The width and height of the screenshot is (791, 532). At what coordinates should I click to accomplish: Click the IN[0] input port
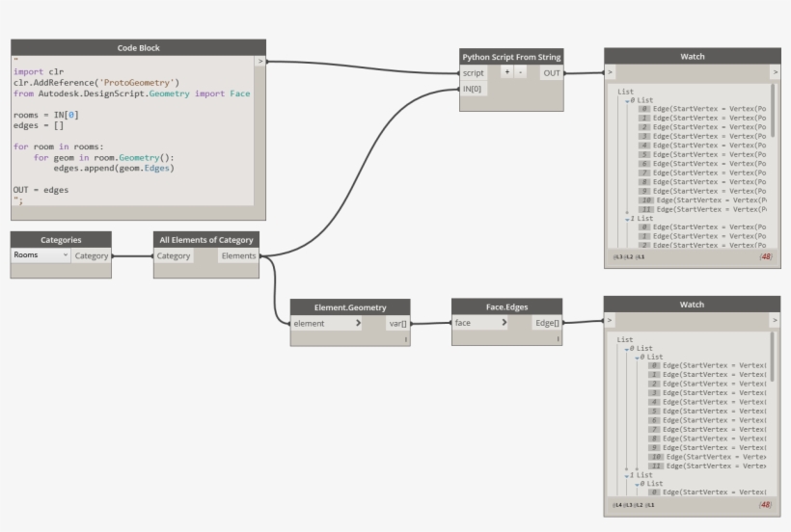[472, 90]
